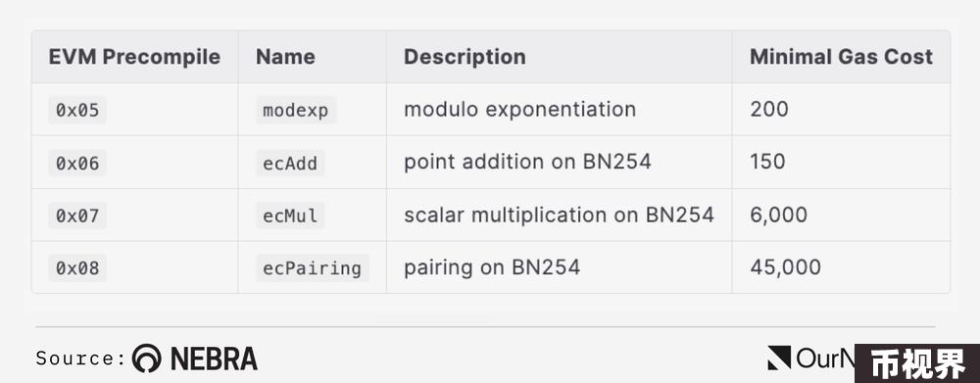Select the 0x08 precompile code tag
Screen dimensions: 980x383
pos(77,268)
